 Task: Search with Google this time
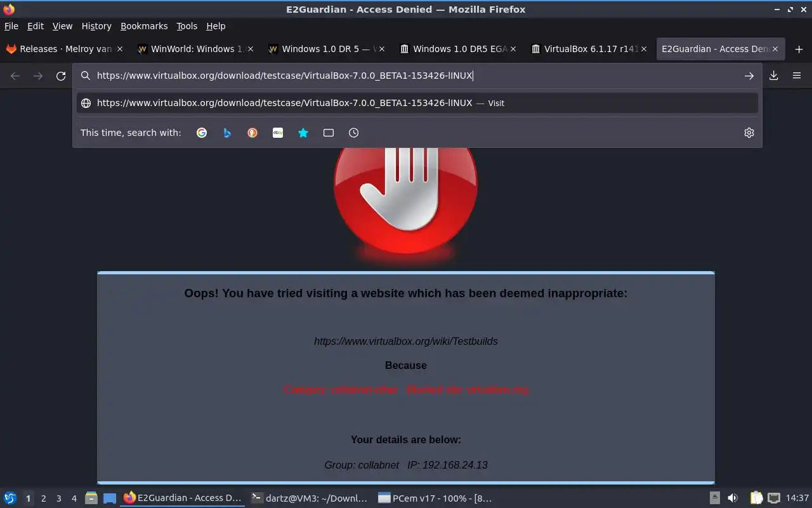pos(202,133)
